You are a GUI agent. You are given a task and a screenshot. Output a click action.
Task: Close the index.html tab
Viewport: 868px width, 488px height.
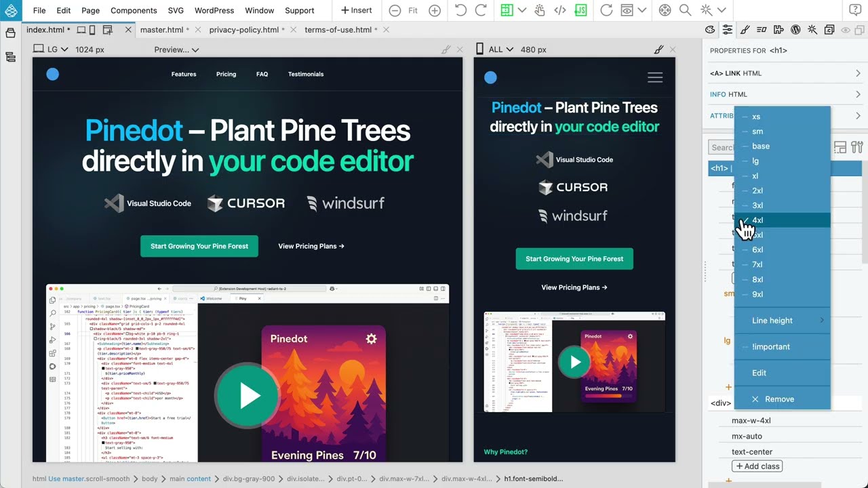tap(129, 30)
